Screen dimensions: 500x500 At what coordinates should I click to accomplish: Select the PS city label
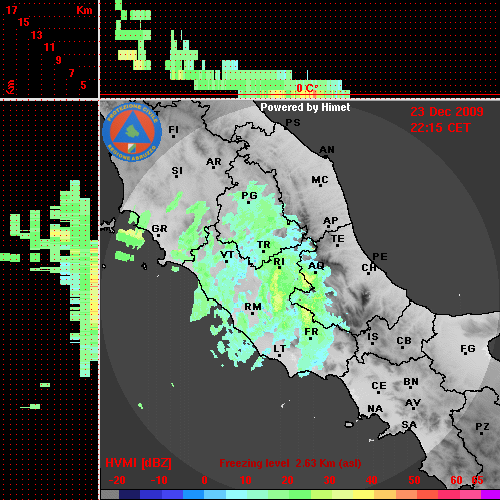click(293, 123)
